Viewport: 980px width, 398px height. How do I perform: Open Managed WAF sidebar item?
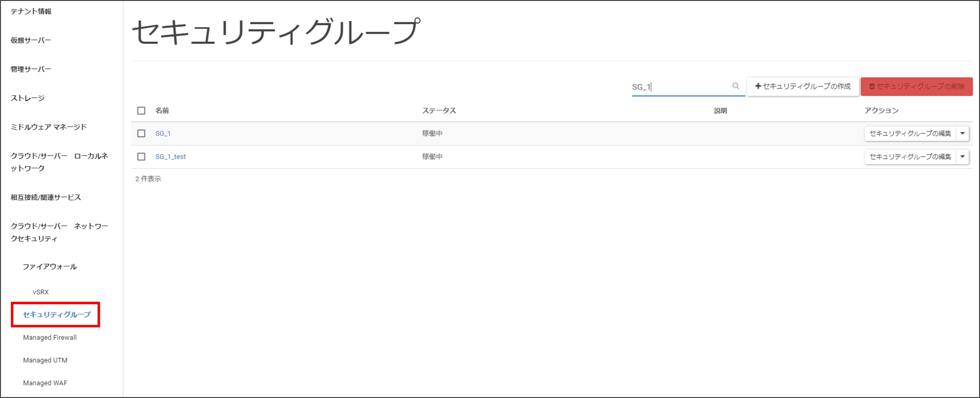(x=45, y=383)
